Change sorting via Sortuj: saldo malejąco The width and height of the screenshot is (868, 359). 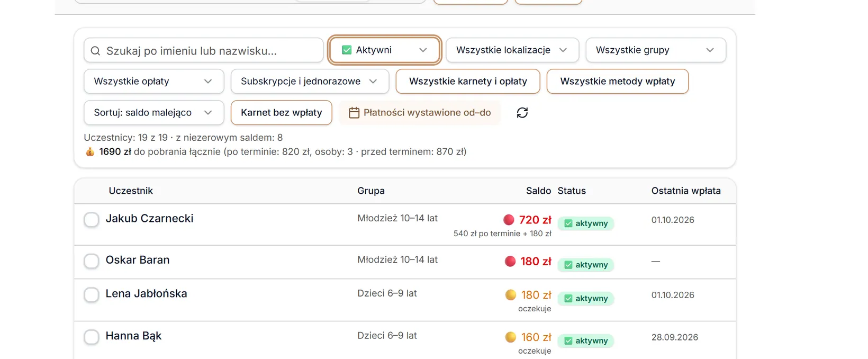tap(154, 112)
